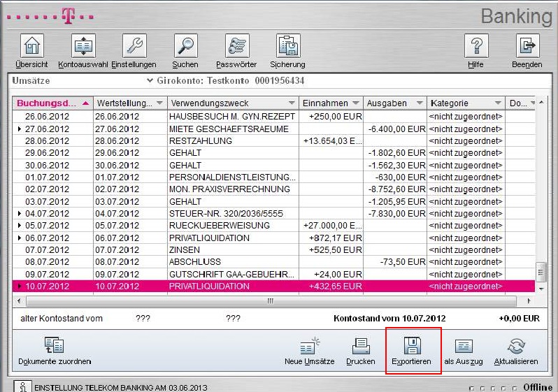The image size is (558, 392).
Task: Select PERSONALDIENSTLEISTUNG entry
Action: tap(232, 177)
